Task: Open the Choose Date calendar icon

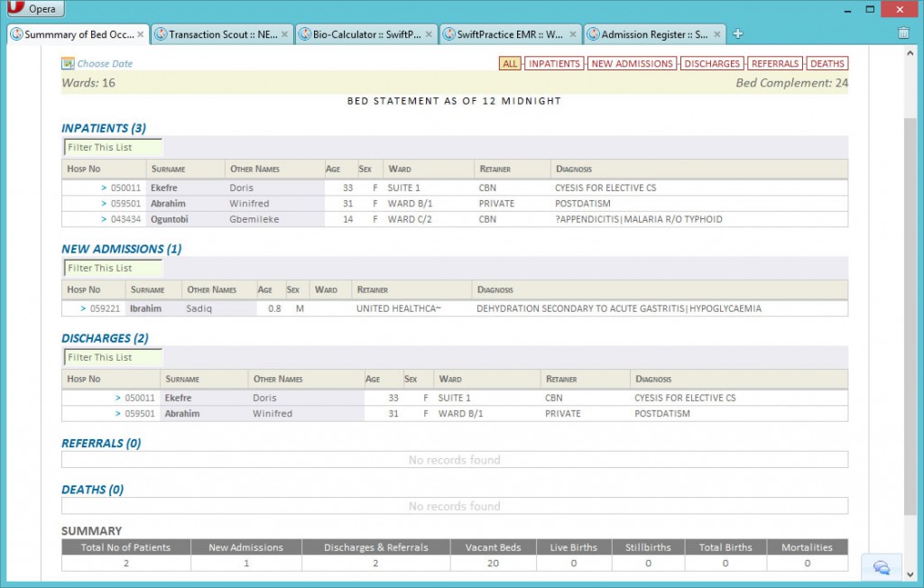Action: pyautogui.click(x=67, y=63)
